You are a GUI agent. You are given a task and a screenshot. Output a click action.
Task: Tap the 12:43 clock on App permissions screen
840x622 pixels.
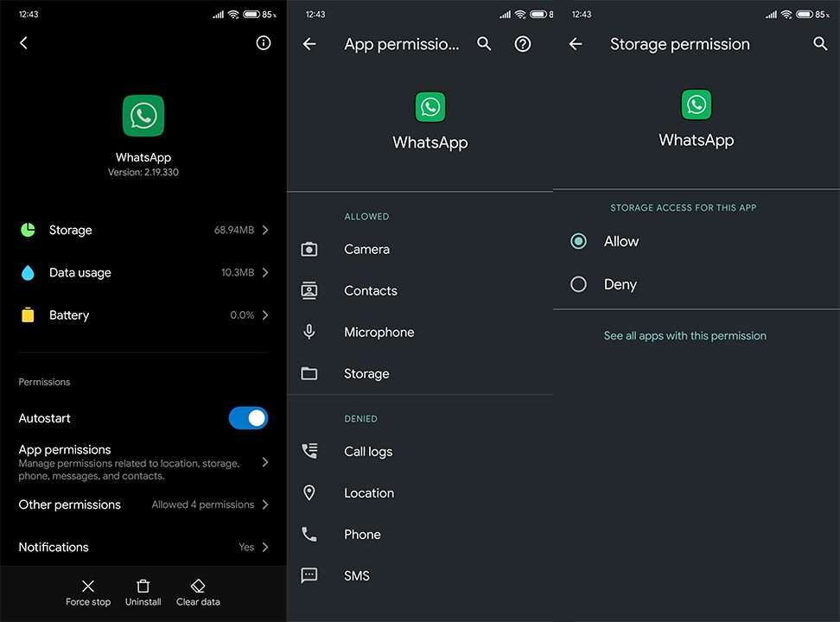point(315,15)
